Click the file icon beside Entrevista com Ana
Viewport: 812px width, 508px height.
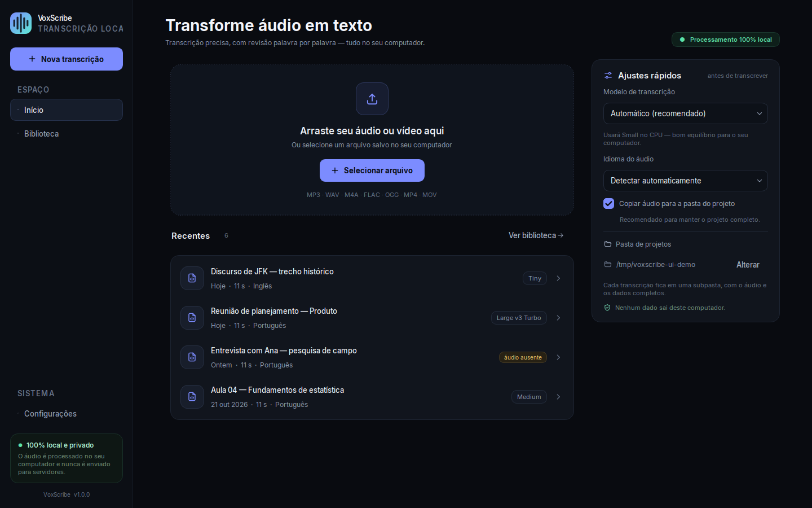click(x=192, y=357)
